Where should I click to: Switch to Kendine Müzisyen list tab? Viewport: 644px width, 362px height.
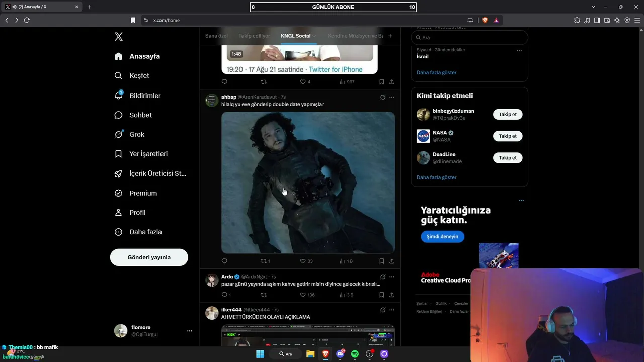click(355, 36)
